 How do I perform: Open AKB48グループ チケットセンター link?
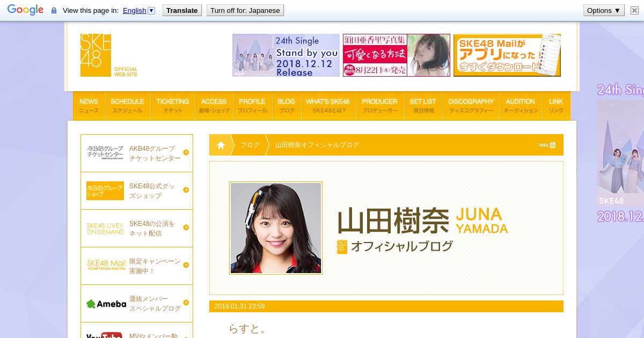[155, 153]
